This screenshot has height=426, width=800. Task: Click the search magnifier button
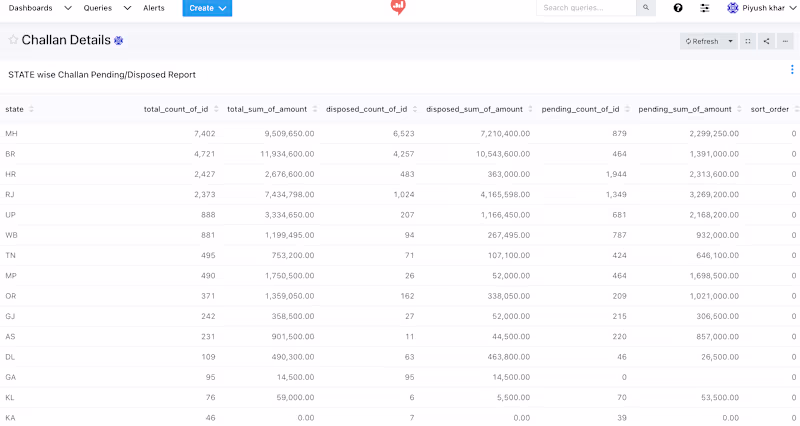(646, 8)
